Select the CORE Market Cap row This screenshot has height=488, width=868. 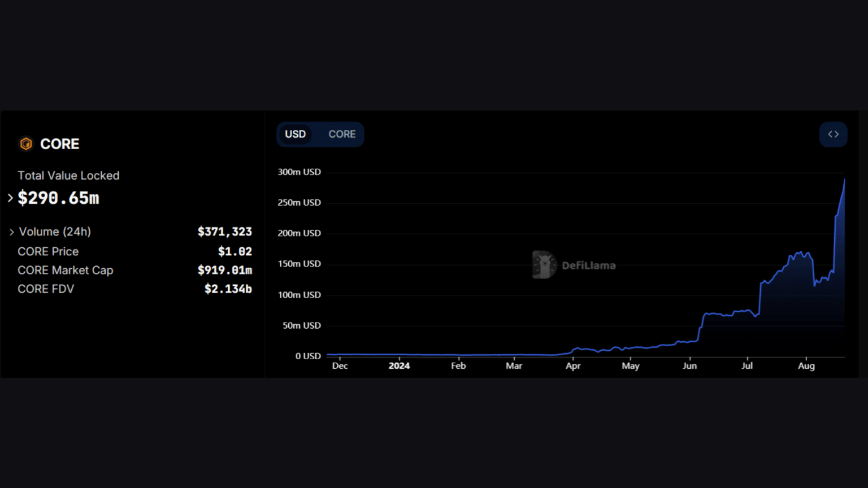65,271
